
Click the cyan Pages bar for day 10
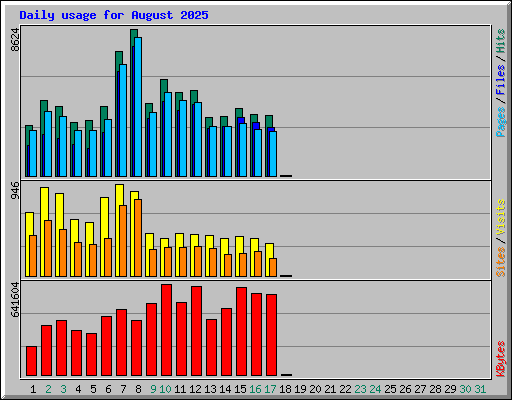[x=168, y=134]
